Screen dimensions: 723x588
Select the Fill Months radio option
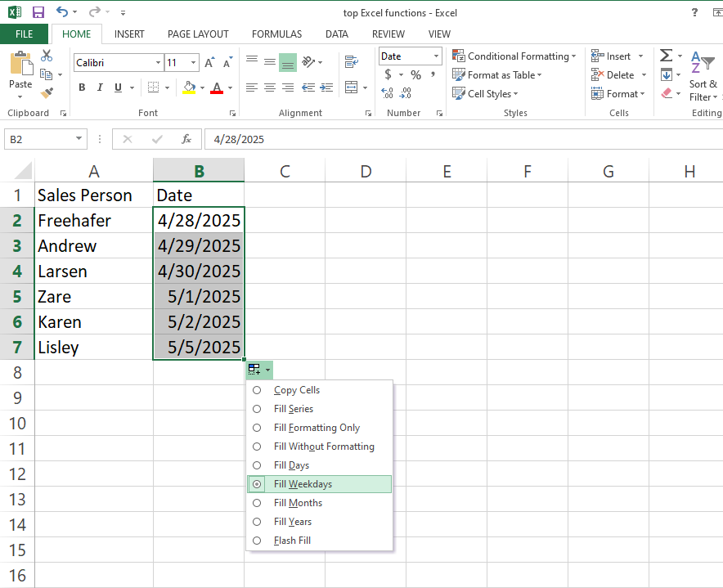pyautogui.click(x=257, y=503)
